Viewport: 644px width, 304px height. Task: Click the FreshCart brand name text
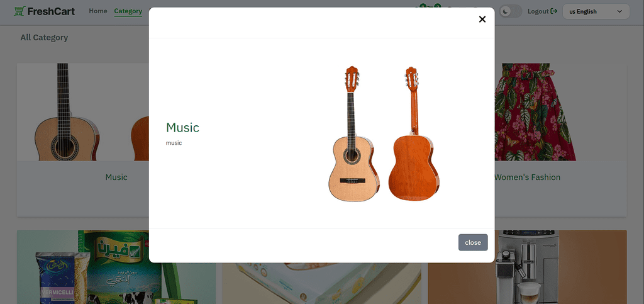51,11
